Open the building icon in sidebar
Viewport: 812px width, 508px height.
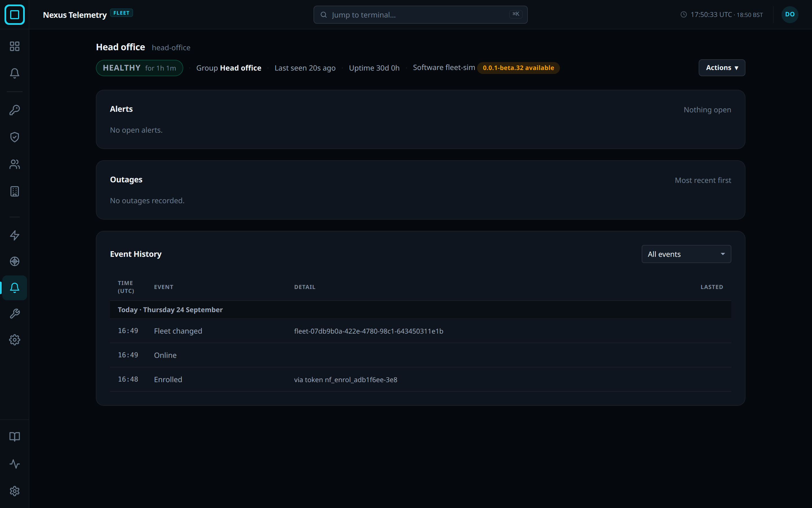(x=14, y=192)
